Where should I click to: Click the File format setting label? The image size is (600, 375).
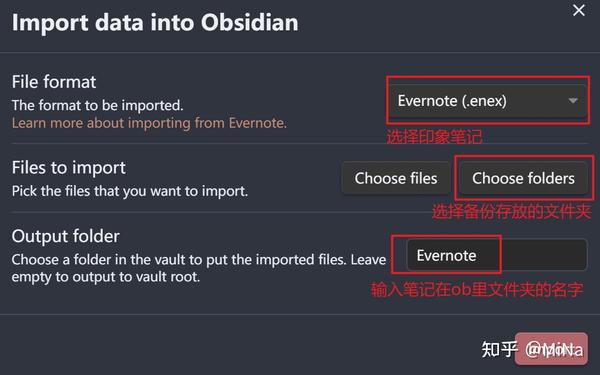tap(54, 82)
